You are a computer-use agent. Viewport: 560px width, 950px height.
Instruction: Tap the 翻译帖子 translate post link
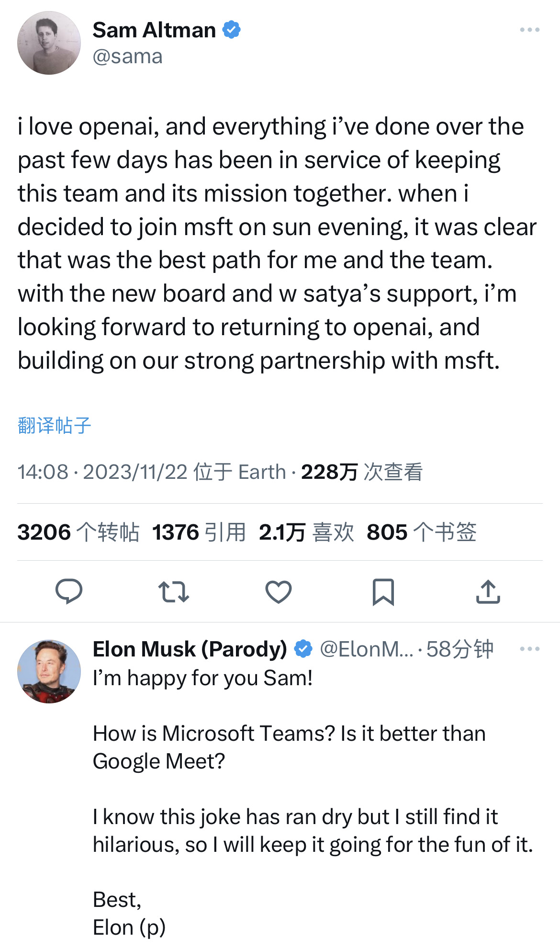pyautogui.click(x=54, y=425)
